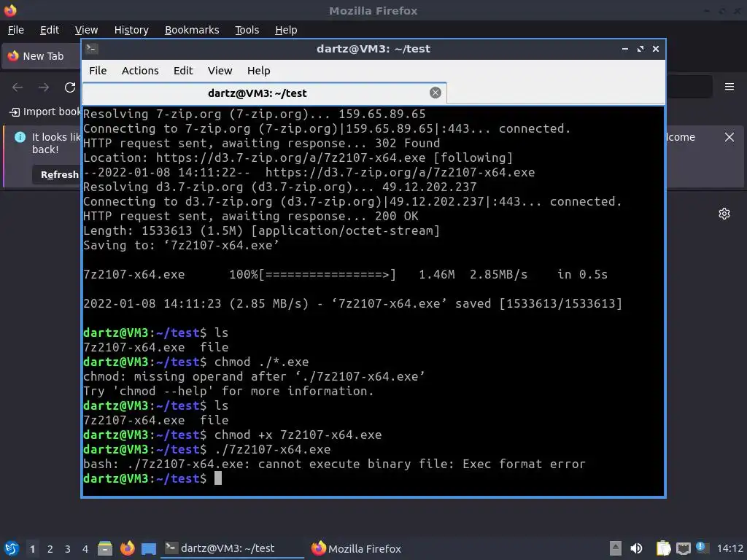747x560 pixels.
Task: Maximize the terminal window
Action: tap(640, 49)
